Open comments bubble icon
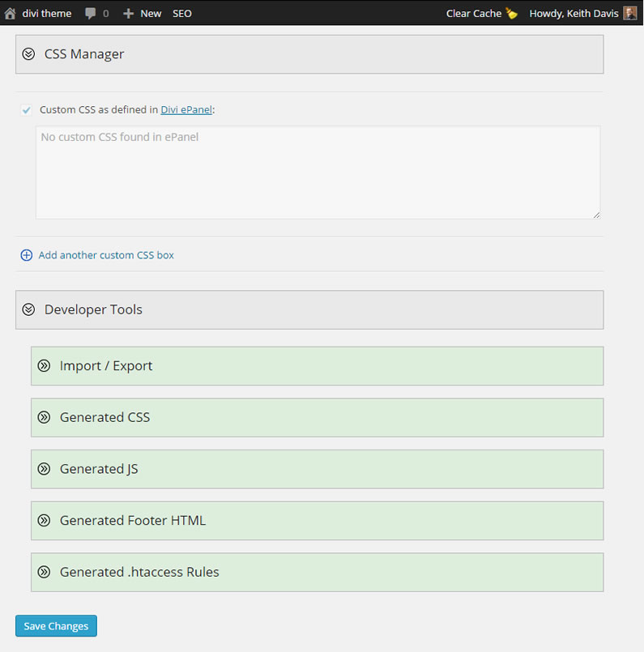644x652 pixels. click(x=90, y=13)
